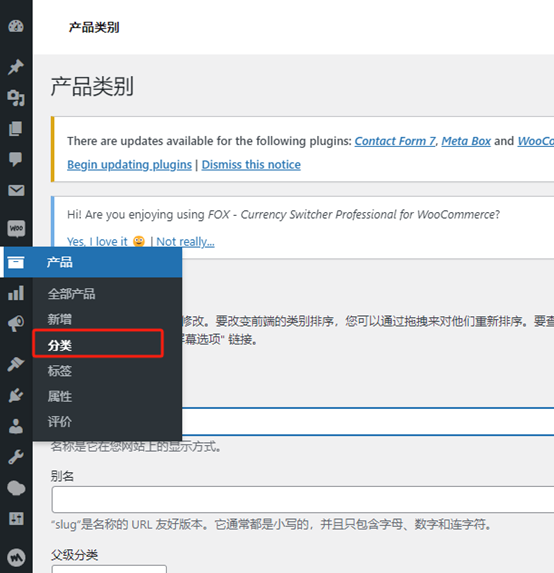Focus the 别名 slug input field

tap(303, 500)
